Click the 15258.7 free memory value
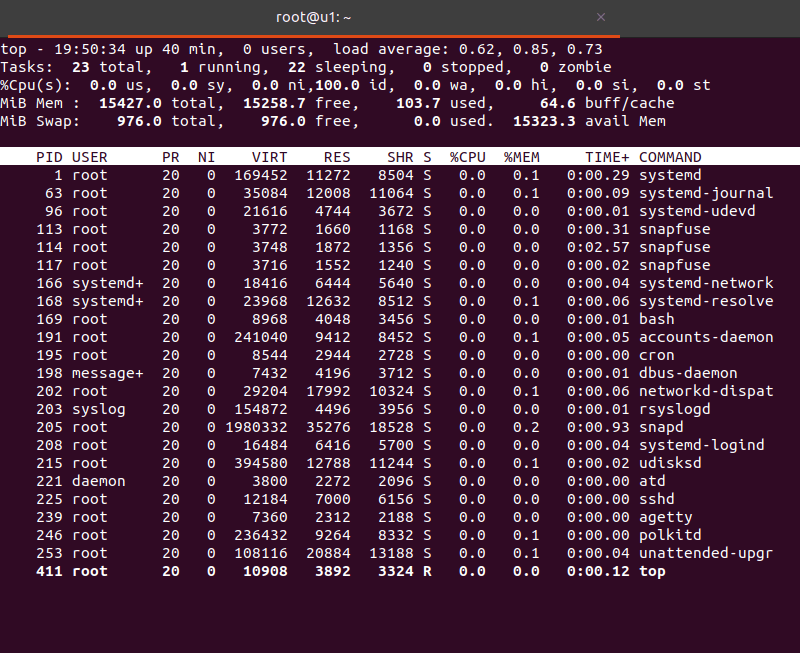The image size is (800, 653). 274,103
